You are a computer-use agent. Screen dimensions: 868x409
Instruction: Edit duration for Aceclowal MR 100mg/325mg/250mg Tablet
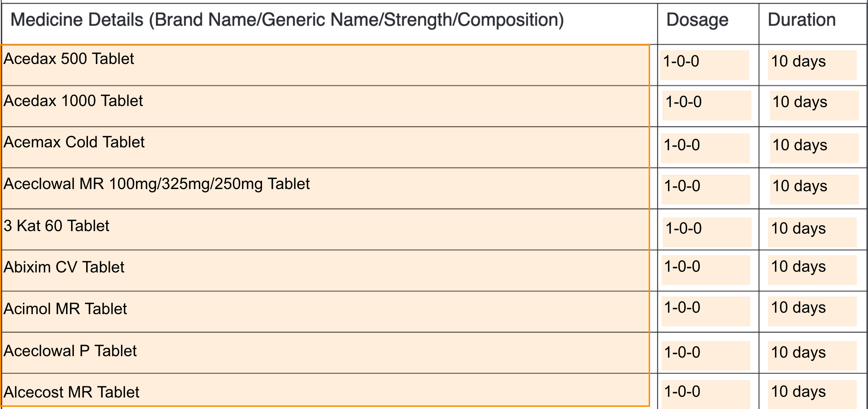(814, 189)
